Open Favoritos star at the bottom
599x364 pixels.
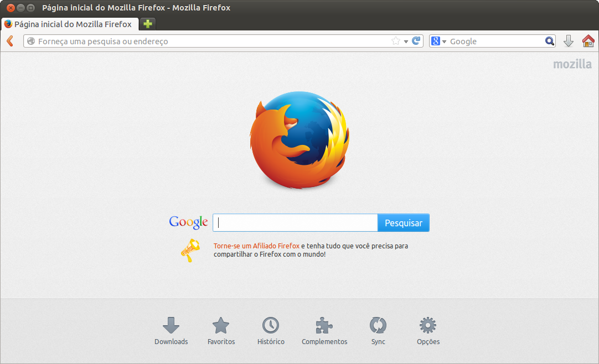[x=221, y=331]
